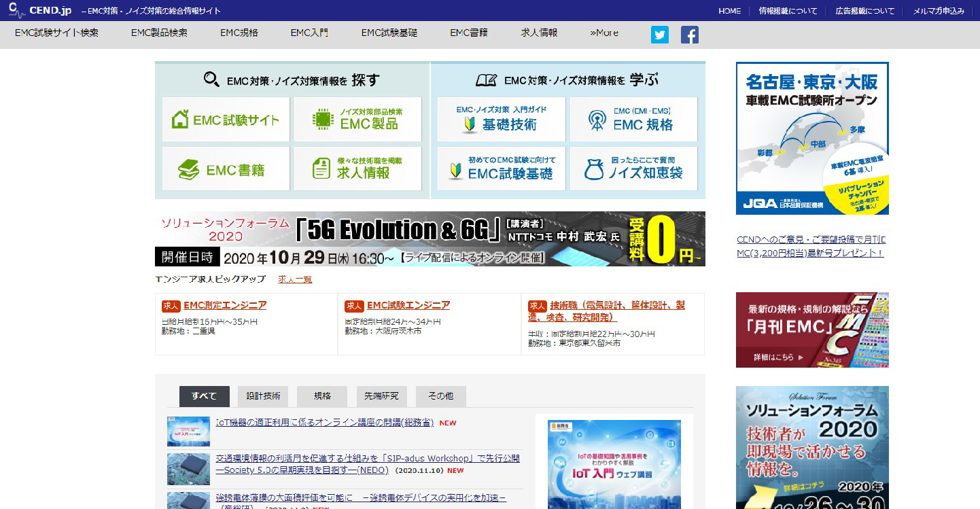980x509 pixels.
Task: Open the Twitter icon link
Action: tap(659, 35)
